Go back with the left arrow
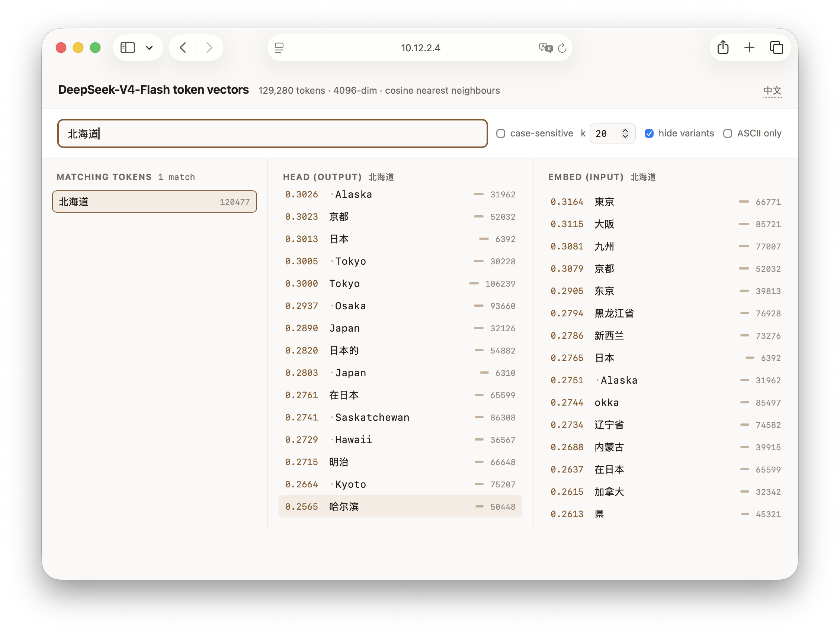This screenshot has height=635, width=840. pyautogui.click(x=183, y=48)
